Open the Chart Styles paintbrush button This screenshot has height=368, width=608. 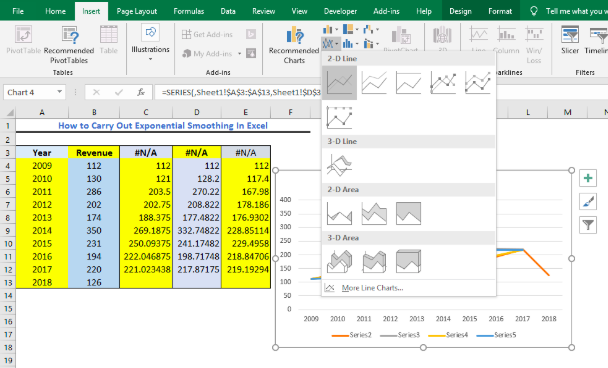pos(588,202)
